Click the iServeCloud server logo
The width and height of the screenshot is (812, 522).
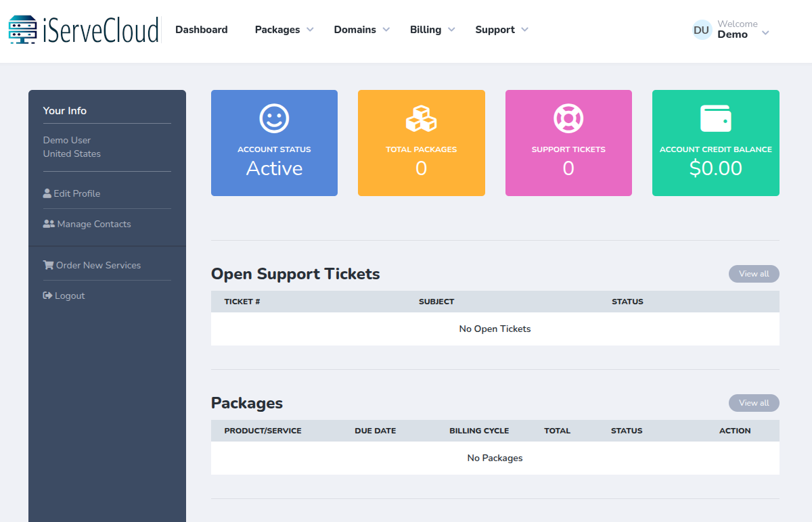pos(21,30)
